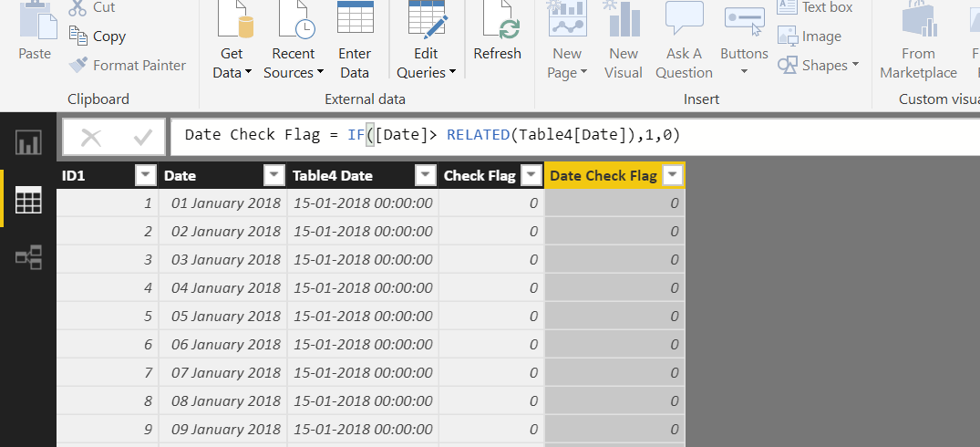Open the Buttons menu

[x=744, y=41]
